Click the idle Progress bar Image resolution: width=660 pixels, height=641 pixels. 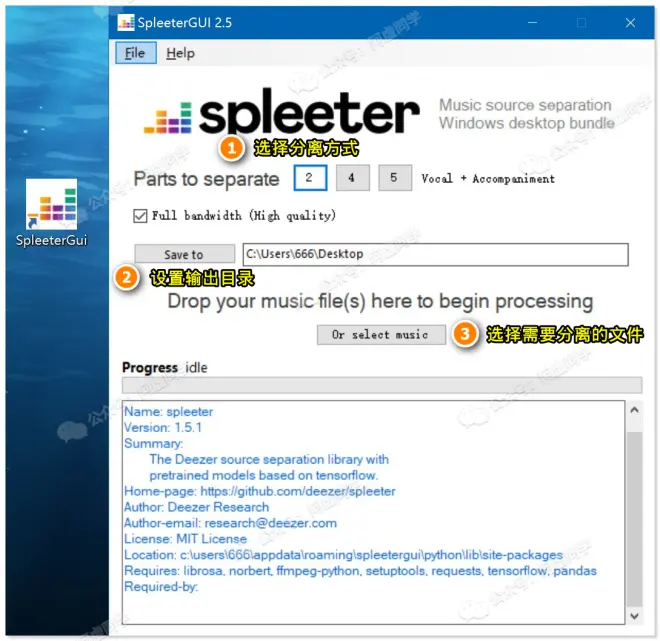point(381,386)
